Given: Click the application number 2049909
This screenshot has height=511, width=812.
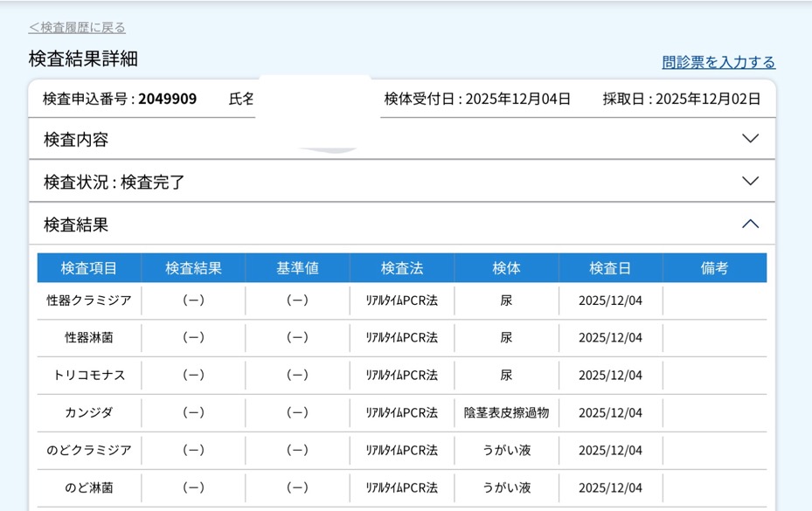Looking at the screenshot, I should pos(167,99).
